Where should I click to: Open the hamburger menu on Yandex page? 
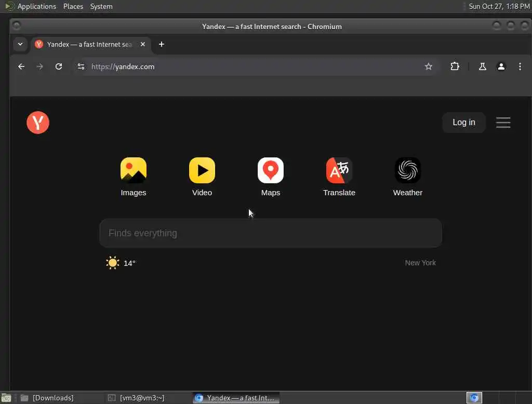(x=503, y=123)
